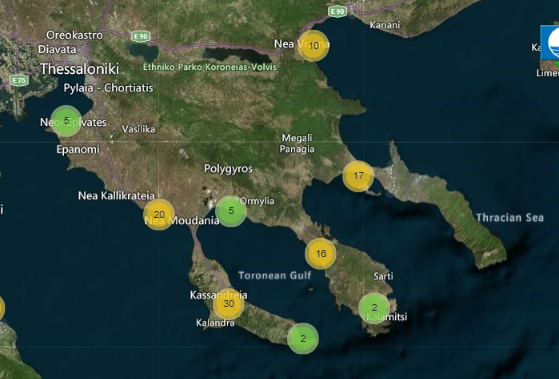
Task: Select the green 2 cluster east of Kalandra
Action: 303,339
